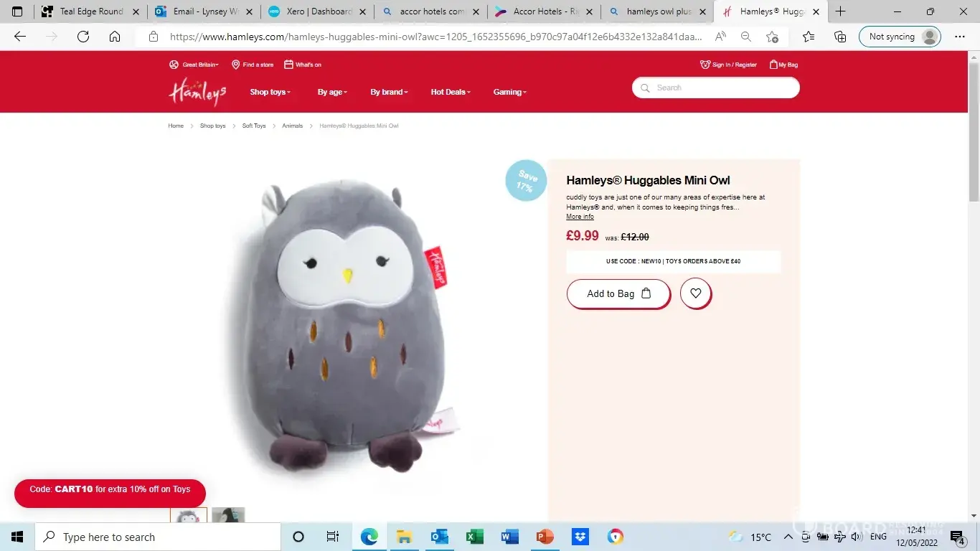Click Animals breadcrumb
Image resolution: width=980 pixels, height=551 pixels.
[x=293, y=126]
